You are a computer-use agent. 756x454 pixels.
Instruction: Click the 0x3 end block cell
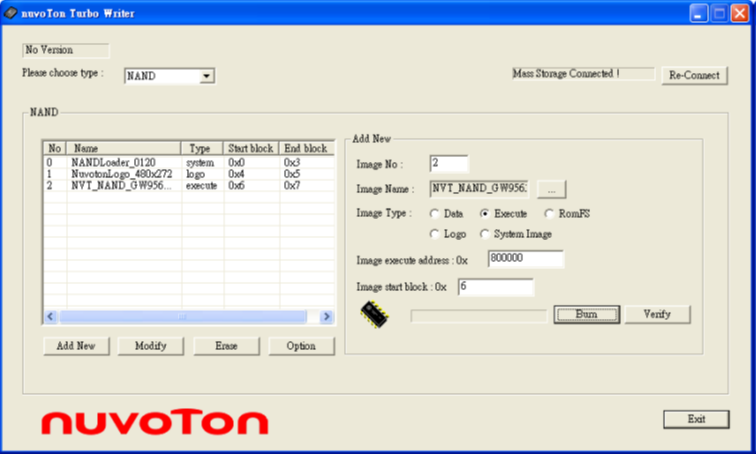[x=292, y=162]
